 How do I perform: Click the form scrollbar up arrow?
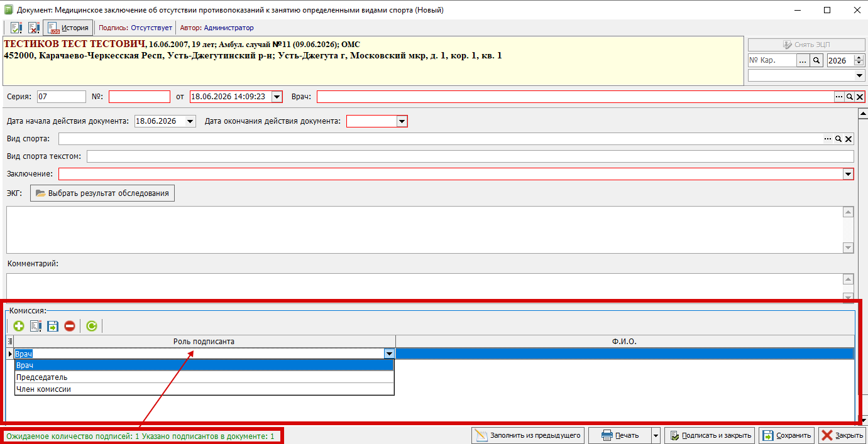point(864,114)
